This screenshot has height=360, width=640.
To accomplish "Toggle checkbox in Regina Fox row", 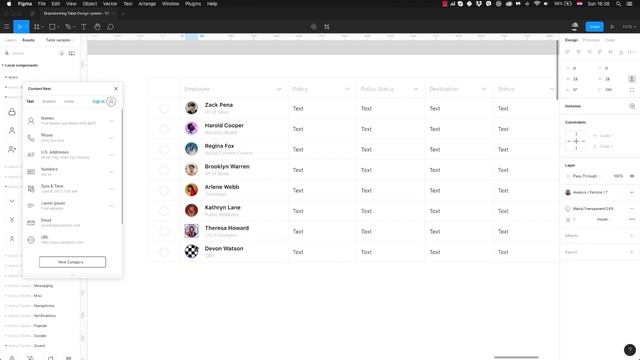I will [x=164, y=149].
